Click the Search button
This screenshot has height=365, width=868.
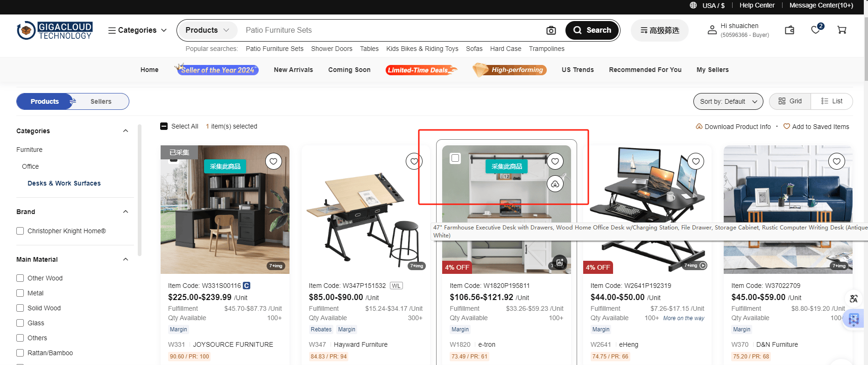click(x=592, y=30)
